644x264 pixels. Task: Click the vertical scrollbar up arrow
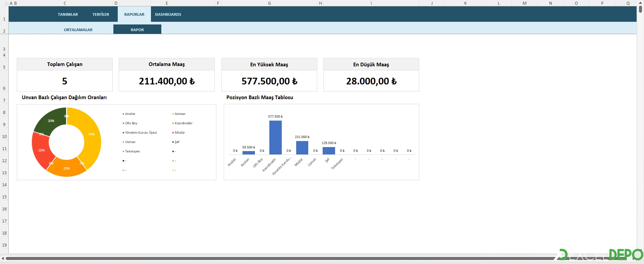(x=640, y=3)
